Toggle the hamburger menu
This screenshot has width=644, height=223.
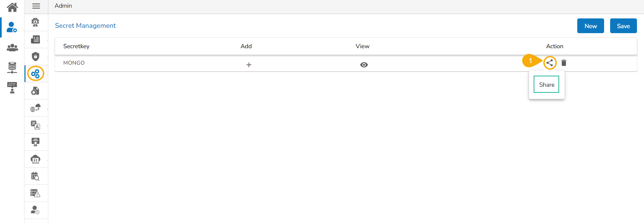pos(36,6)
